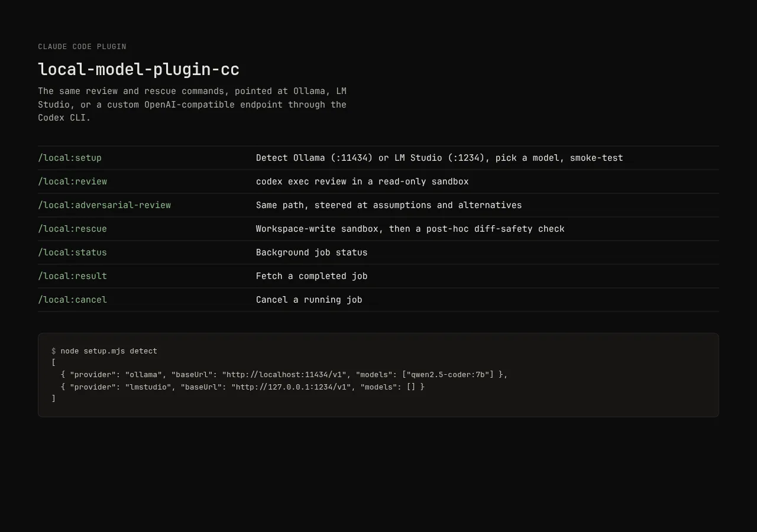Click the 'Cancel a running job' description
The image size is (757, 532).
(x=309, y=300)
